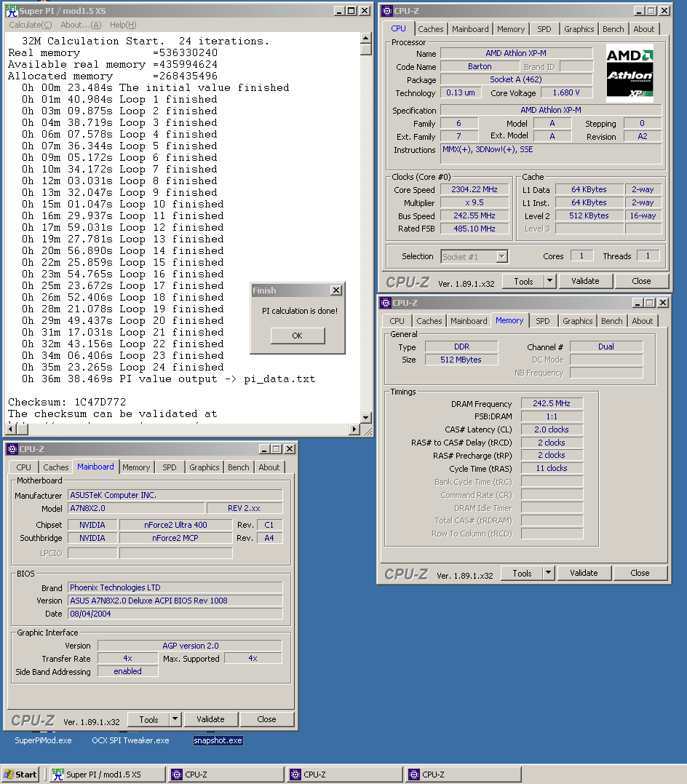Select Memory tab in the Mainboard CPU-Z window
The height and width of the screenshot is (784, 687).
(x=136, y=467)
